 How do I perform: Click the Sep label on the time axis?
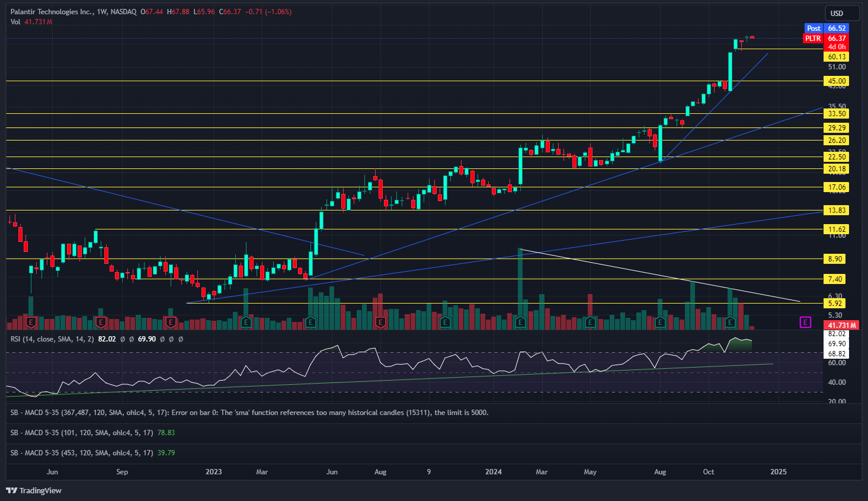coord(122,472)
